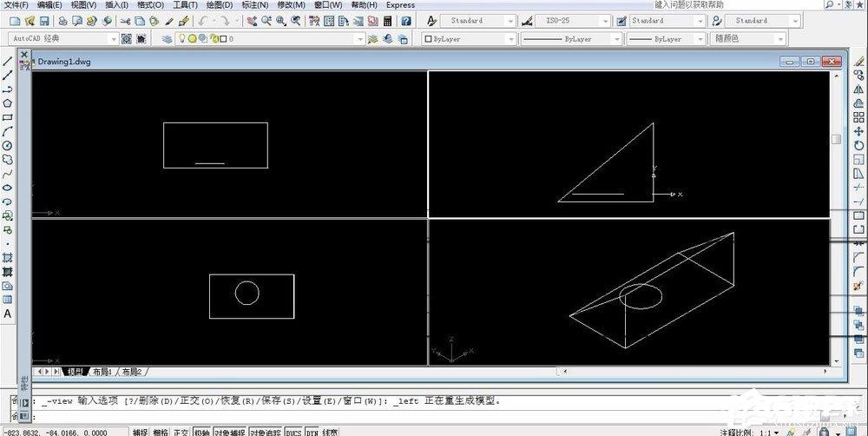Select the Rectangle draw tool

pyautogui.click(x=7, y=117)
